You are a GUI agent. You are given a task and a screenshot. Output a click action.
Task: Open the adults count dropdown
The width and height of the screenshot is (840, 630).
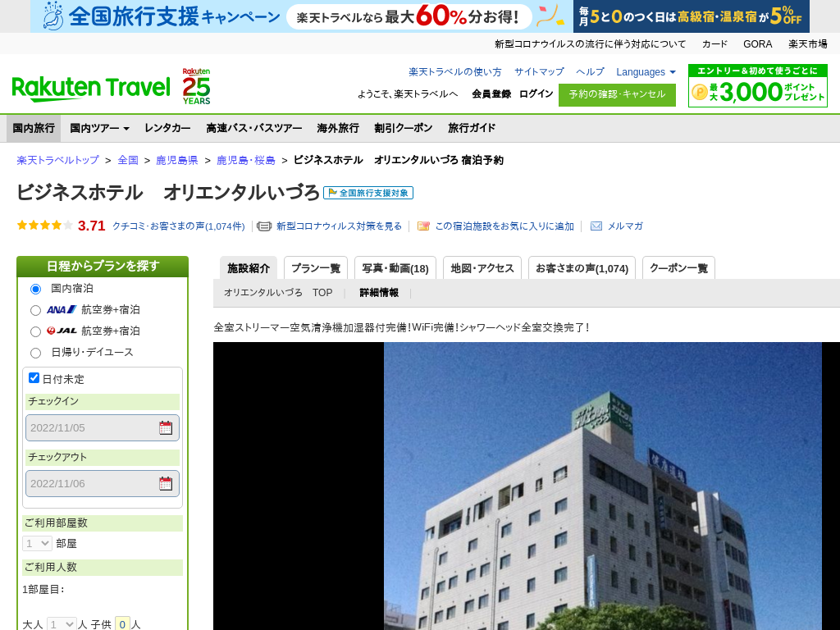[61, 624]
